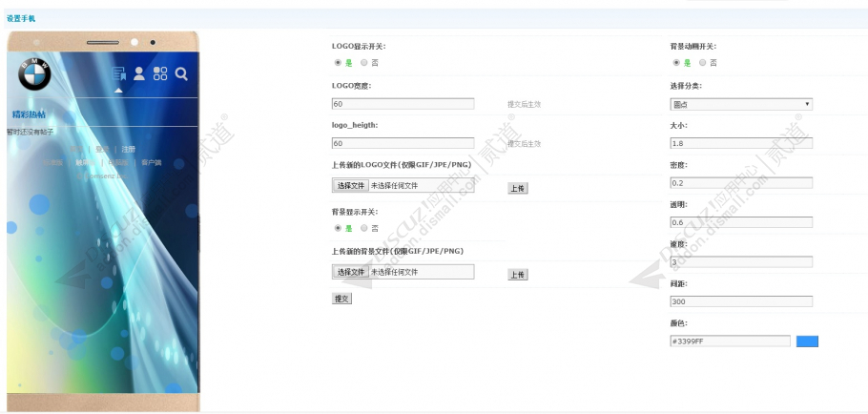Open the bookmarked posts icon in phone preview

(118, 73)
